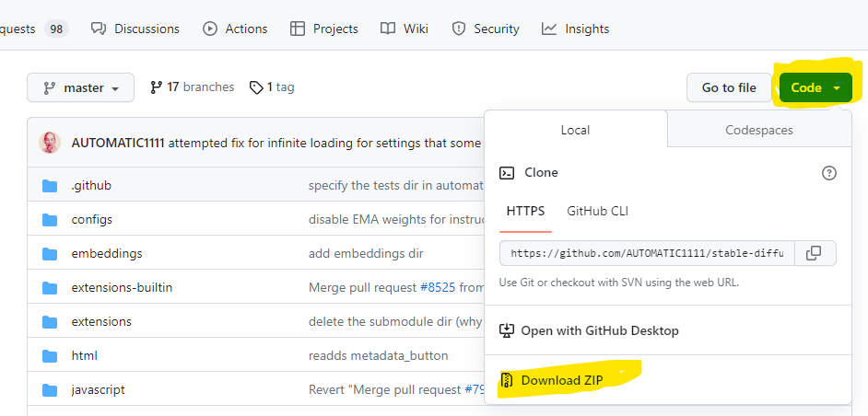This screenshot has width=868, height=416.
Task: Select the HTTPS clone option
Action: [525, 211]
